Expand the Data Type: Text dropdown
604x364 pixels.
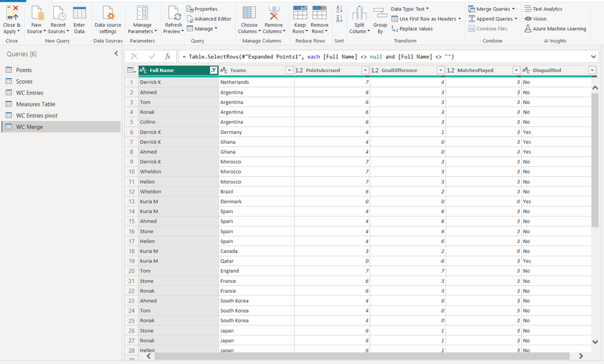coord(410,9)
